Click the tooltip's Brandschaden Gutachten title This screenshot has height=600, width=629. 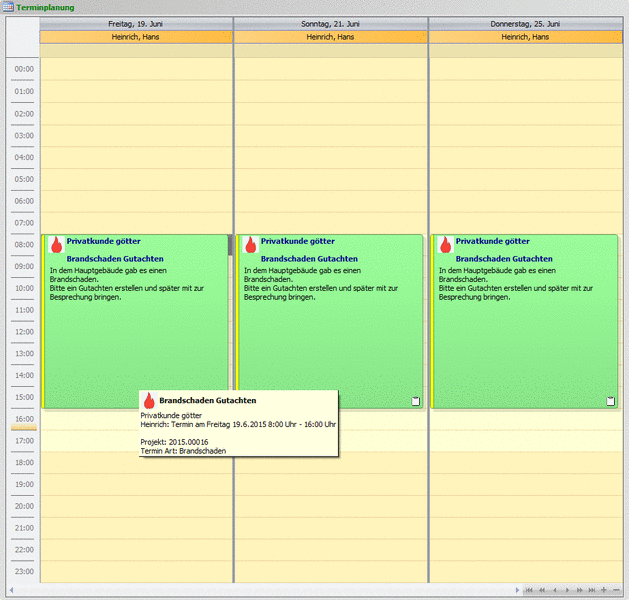click(x=208, y=400)
